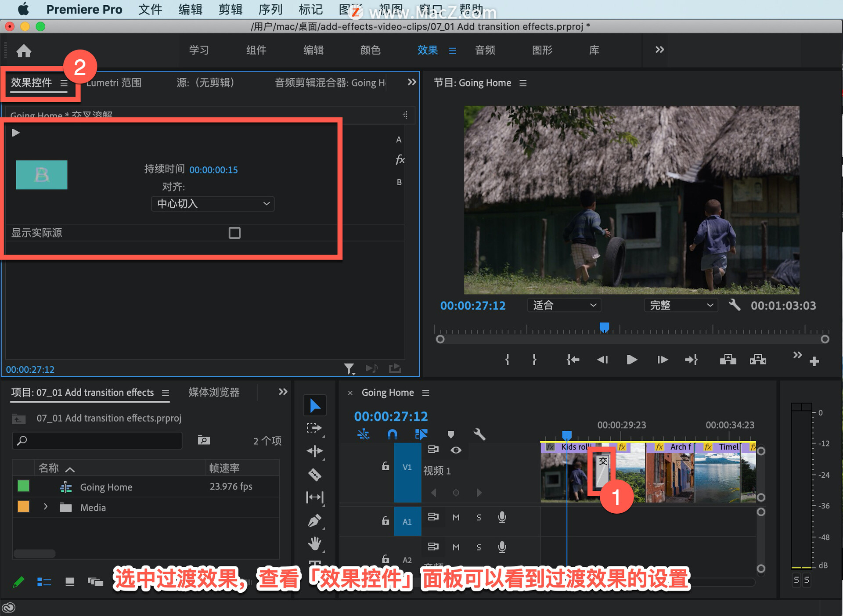Screen dimensions: 843x616
Task: Mute audio track A1
Action: (456, 518)
